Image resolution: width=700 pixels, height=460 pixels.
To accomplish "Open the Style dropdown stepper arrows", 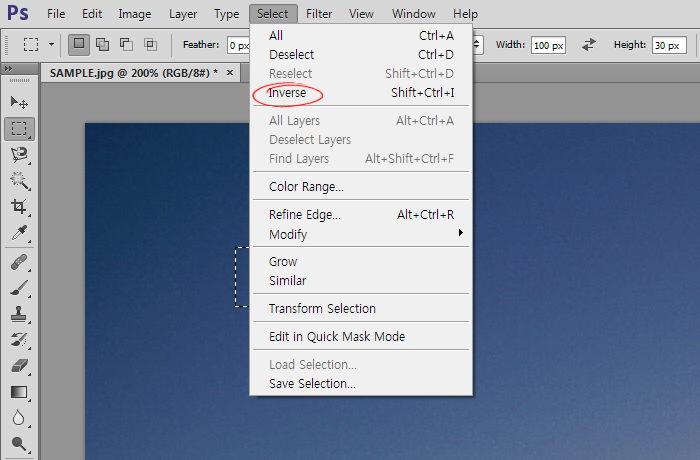I will (x=477, y=45).
